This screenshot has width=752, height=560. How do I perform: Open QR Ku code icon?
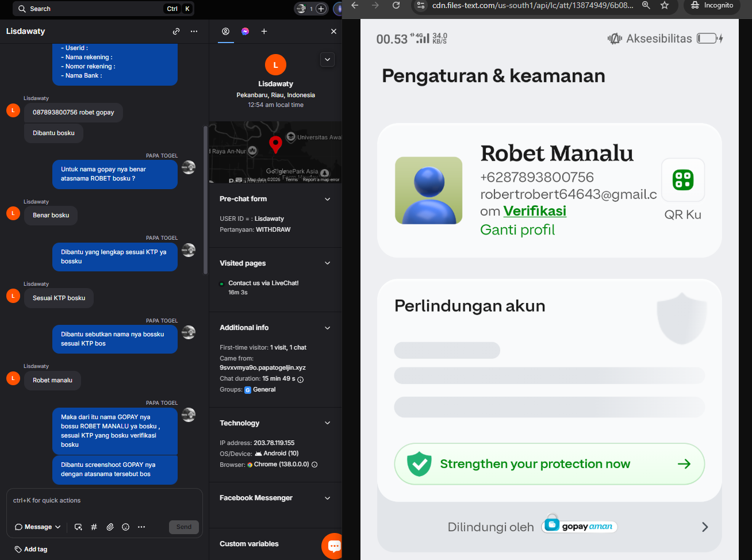[x=683, y=180]
